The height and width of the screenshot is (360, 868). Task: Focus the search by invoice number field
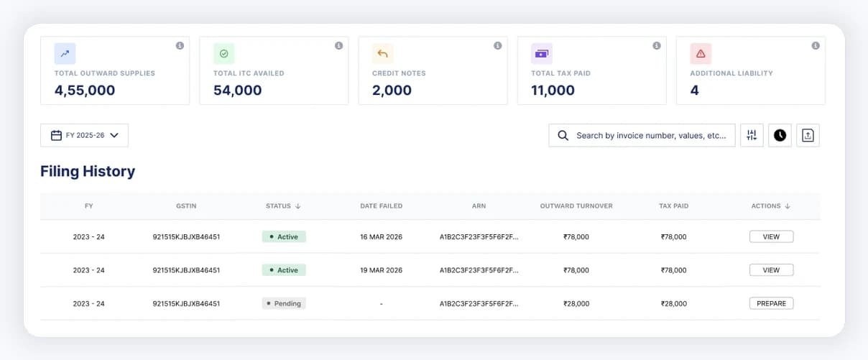click(642, 135)
